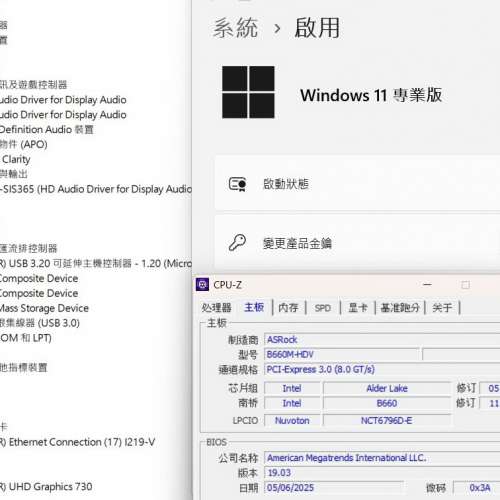
Task: Click the activation status certificate icon
Action: [x=237, y=184]
